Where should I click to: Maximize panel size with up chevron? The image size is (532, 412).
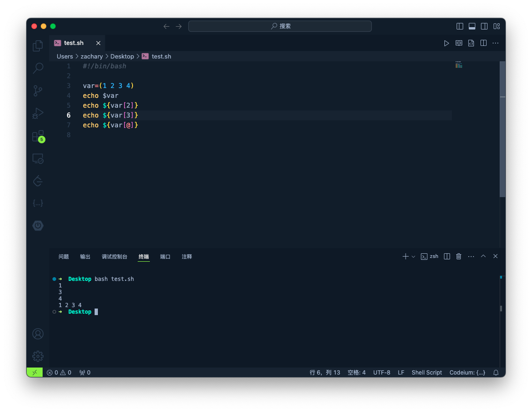pyautogui.click(x=483, y=257)
